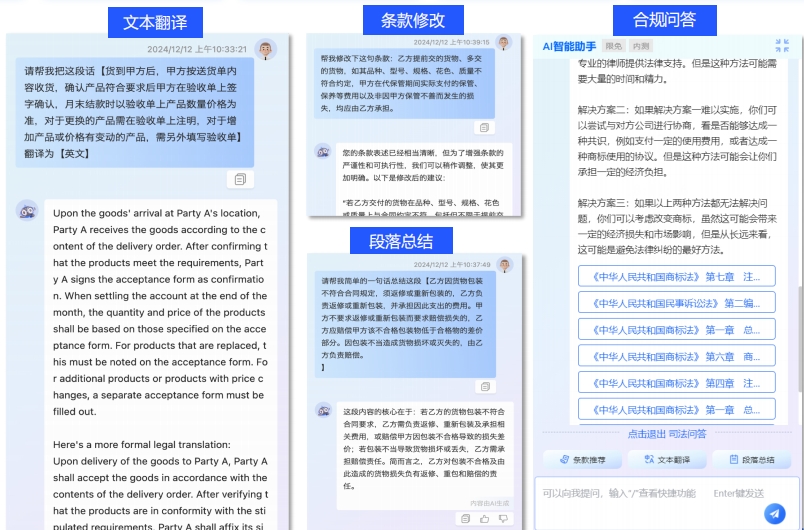Click timestamp 2024/12/12 上午10:37:49
Viewport: 804px width, 530px height.
452,264
